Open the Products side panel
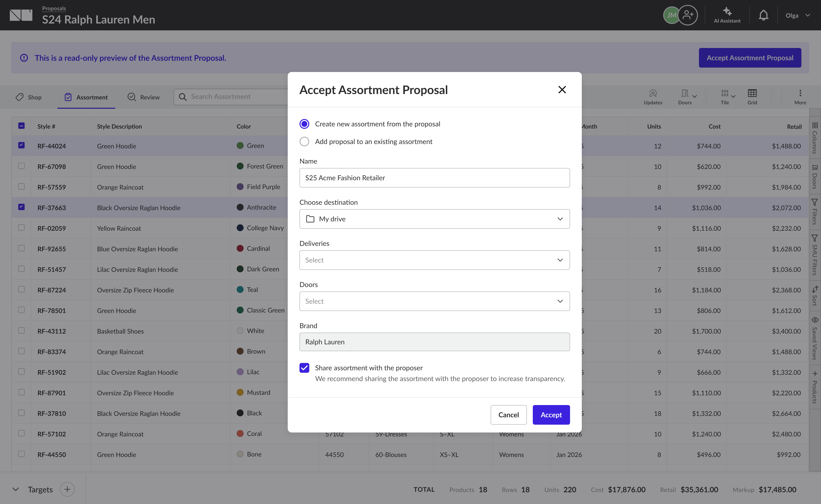Viewport: 821px width, 504px height. [815, 387]
